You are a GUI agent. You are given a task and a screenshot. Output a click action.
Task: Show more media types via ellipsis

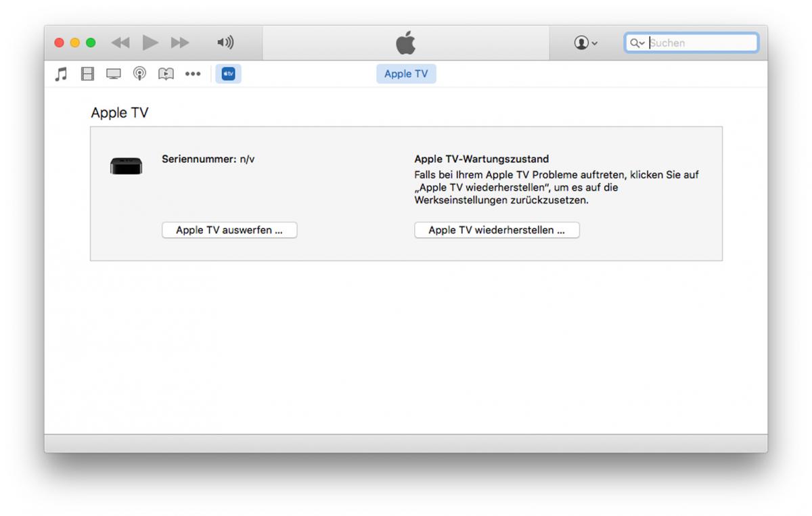click(193, 74)
